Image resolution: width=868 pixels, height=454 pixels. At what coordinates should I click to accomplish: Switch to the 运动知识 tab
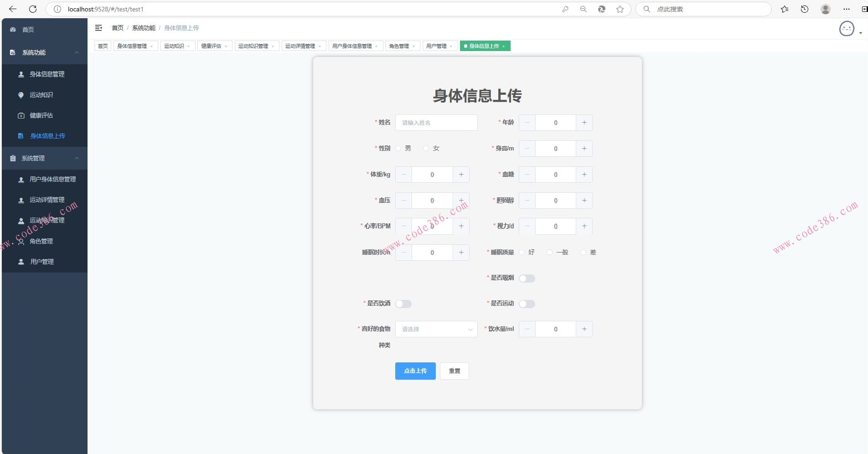point(175,46)
